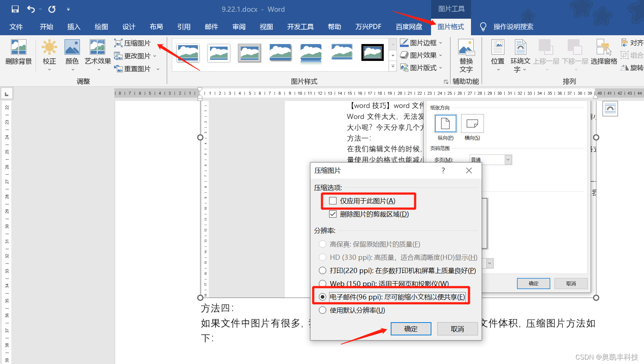Select Web (150 ppi) resolution option
644x364 pixels.
click(323, 283)
